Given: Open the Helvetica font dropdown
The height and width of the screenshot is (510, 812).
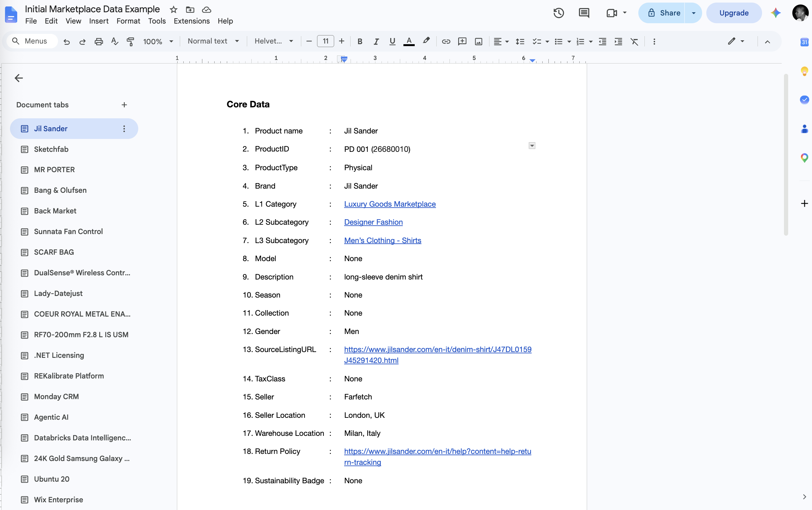Looking at the screenshot, I should coord(274,41).
